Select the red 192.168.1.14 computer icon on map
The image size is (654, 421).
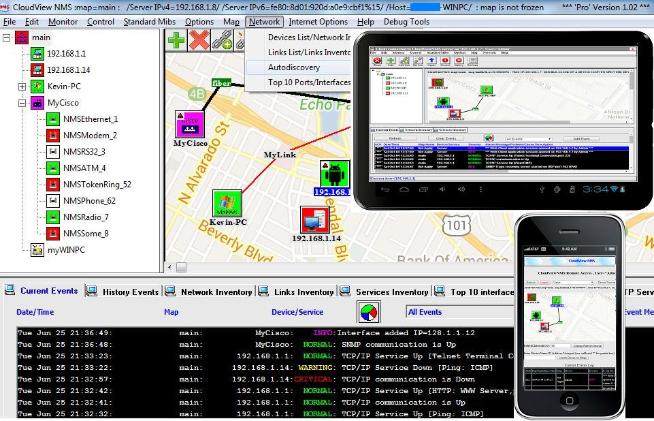[315, 220]
